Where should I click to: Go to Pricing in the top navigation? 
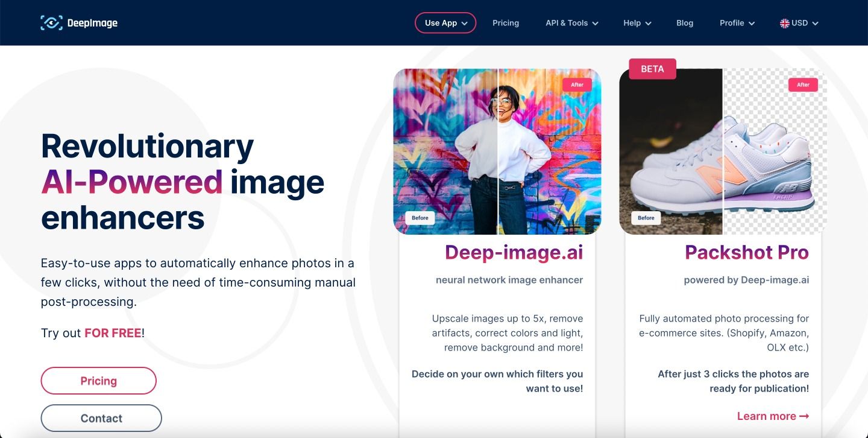pyautogui.click(x=506, y=23)
